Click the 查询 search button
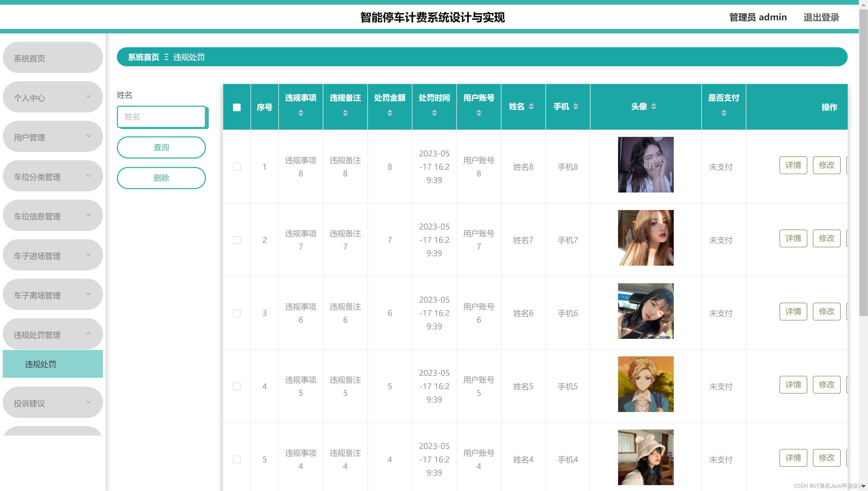The width and height of the screenshot is (868, 491). coord(161,147)
